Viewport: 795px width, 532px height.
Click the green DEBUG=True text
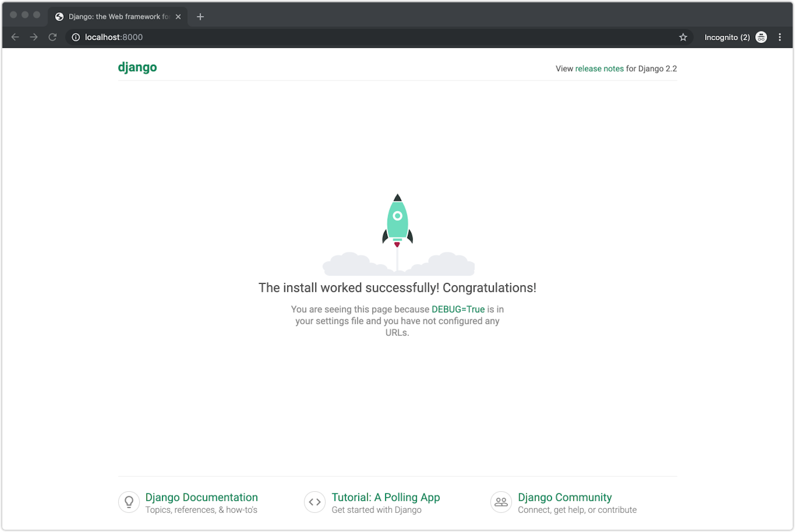point(457,309)
